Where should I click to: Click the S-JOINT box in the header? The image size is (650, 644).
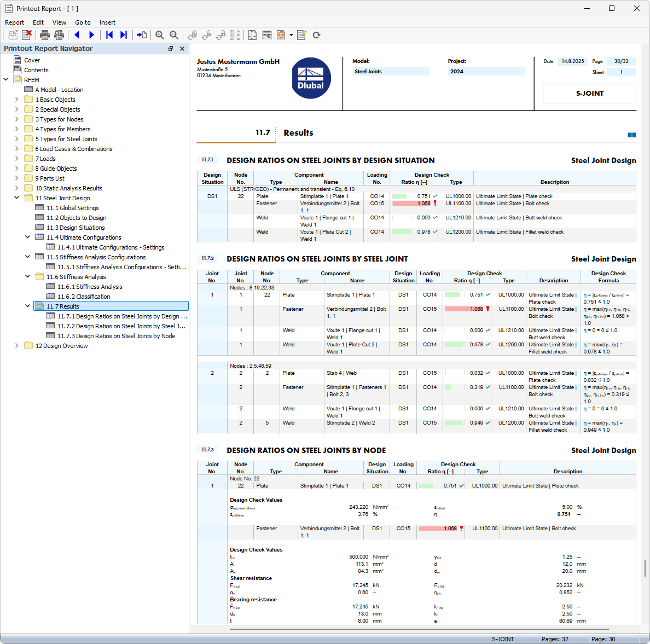(x=589, y=94)
